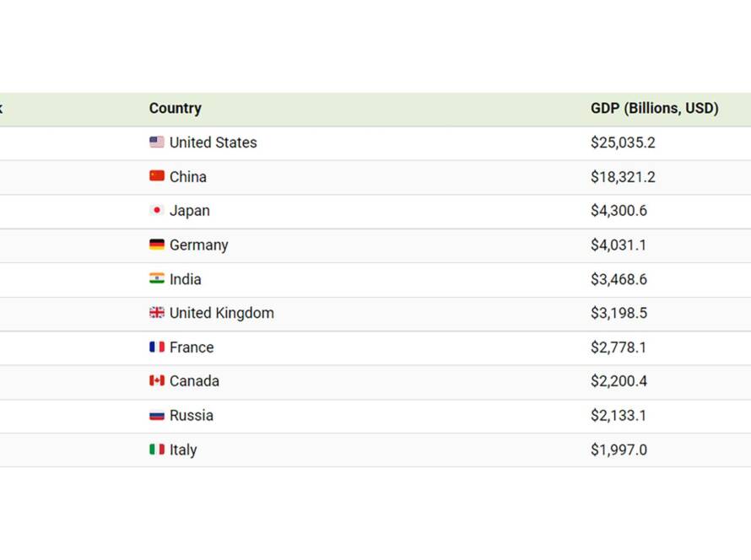Screen dimensions: 751x560
Task: Select Canada's $2,200.4 GDP value
Action: click(619, 381)
